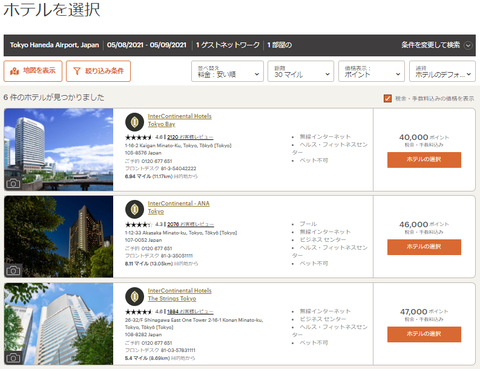Image resolution: width=480 pixels, height=369 pixels.
Task: Click the filter funnel icon in 絞り込み条件
Action: (x=77, y=71)
